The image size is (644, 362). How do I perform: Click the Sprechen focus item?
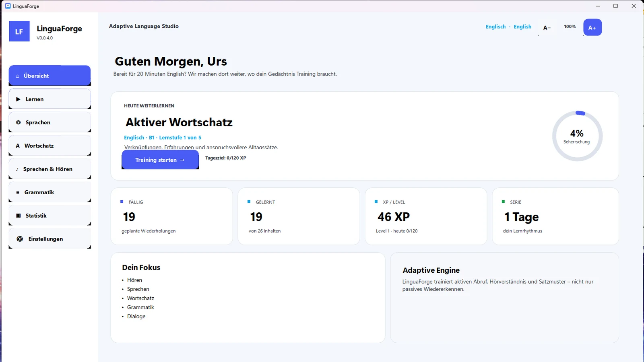point(138,289)
